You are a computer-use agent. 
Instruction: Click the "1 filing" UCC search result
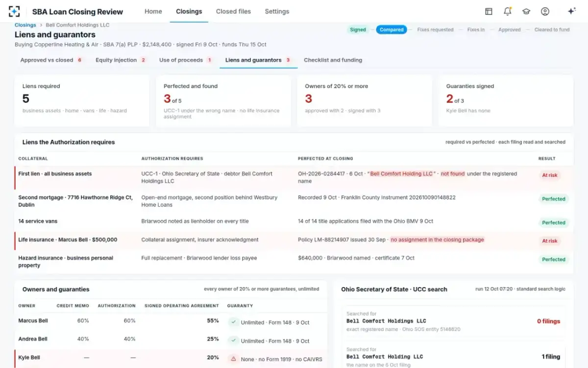(551, 357)
